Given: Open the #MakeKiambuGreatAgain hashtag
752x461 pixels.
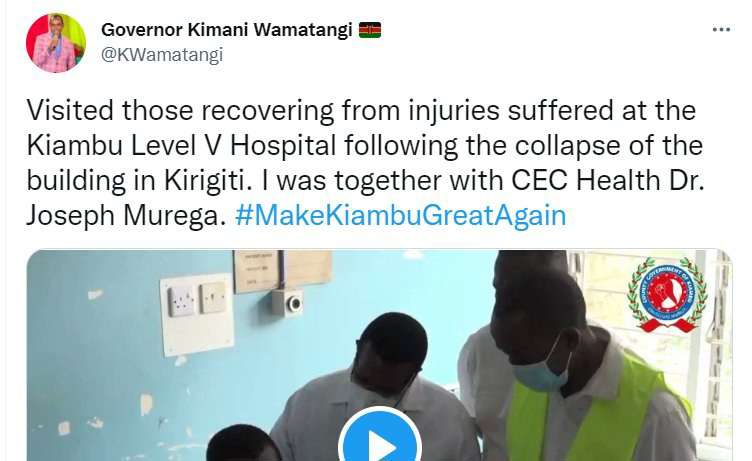Looking at the screenshot, I should (400, 215).
